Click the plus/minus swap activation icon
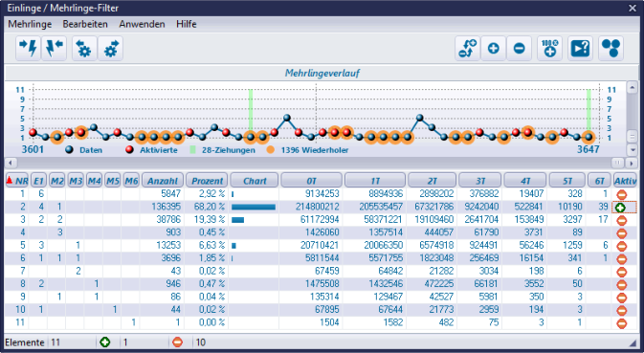The height and width of the screenshot is (353, 644). tap(467, 49)
